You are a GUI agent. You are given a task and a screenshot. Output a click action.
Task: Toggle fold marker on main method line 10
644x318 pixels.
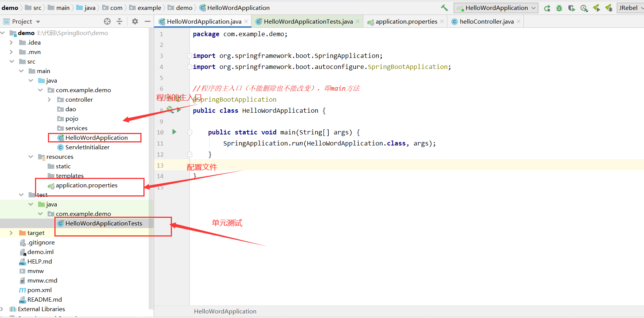[x=189, y=133]
